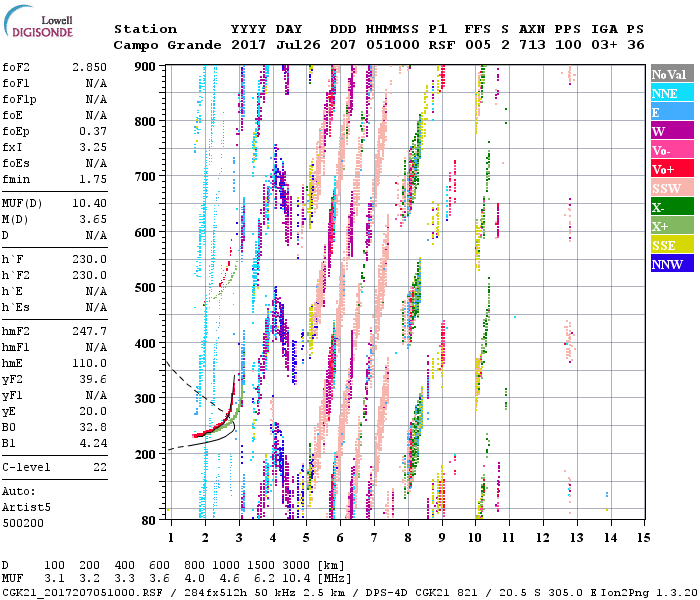Click the Artist5 auto-scaling label
This screenshot has width=700, height=600.
(26, 507)
